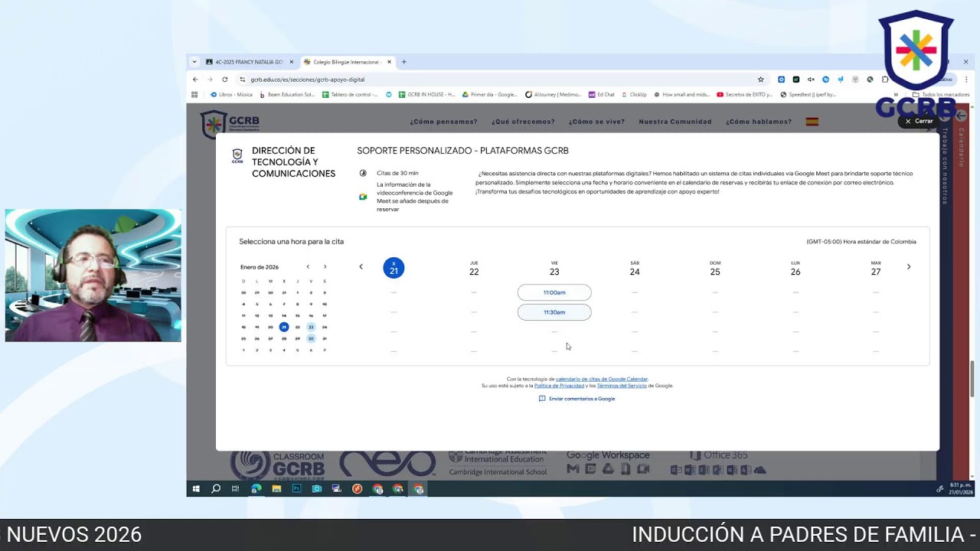
Task: Open the Windows Start menu
Action: [x=196, y=489]
